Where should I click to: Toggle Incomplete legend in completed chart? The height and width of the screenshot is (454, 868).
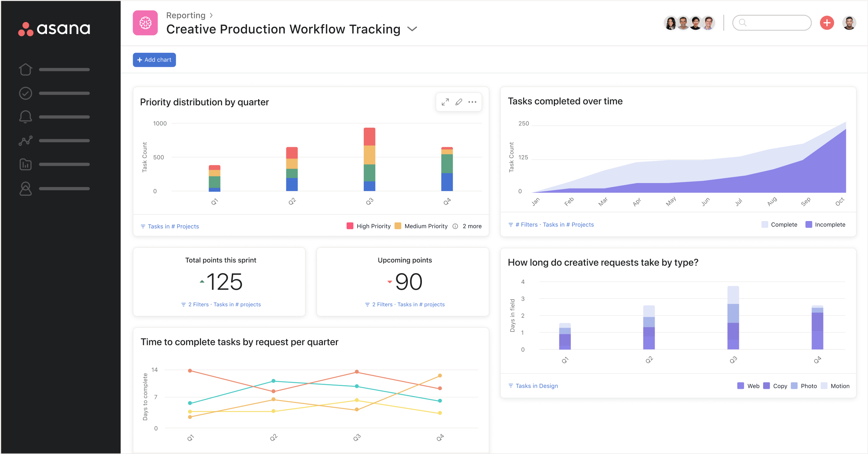(830, 225)
